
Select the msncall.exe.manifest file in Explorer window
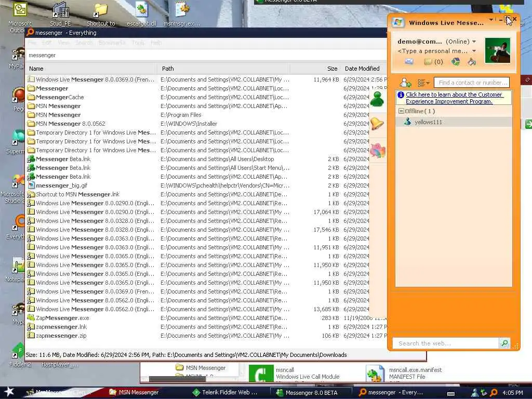coord(404,373)
